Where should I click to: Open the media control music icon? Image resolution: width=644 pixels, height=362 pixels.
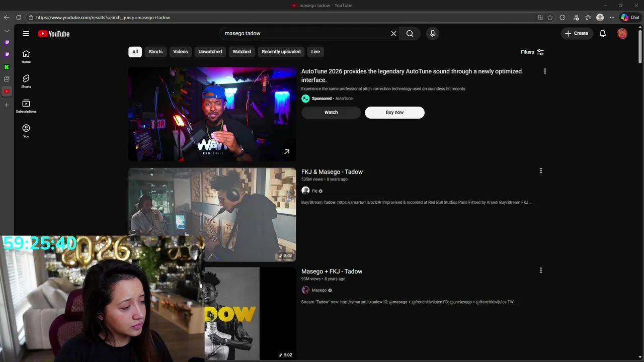[576, 18]
